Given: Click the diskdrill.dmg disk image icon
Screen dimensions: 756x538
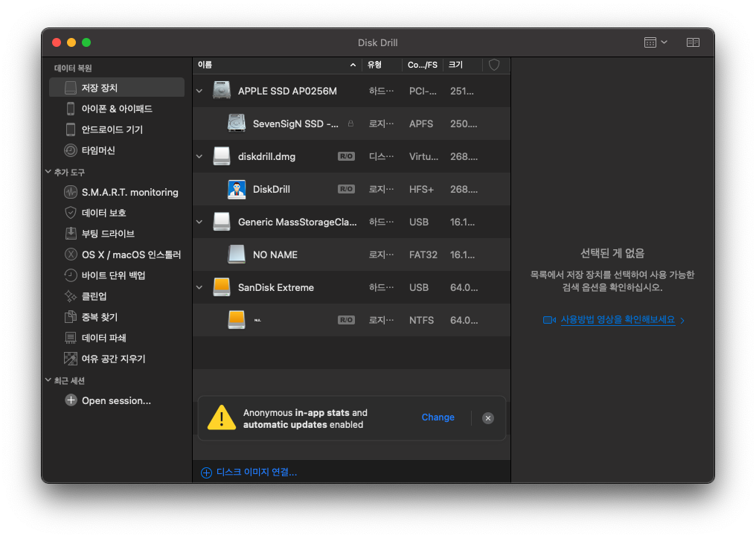Looking at the screenshot, I should pyautogui.click(x=222, y=156).
